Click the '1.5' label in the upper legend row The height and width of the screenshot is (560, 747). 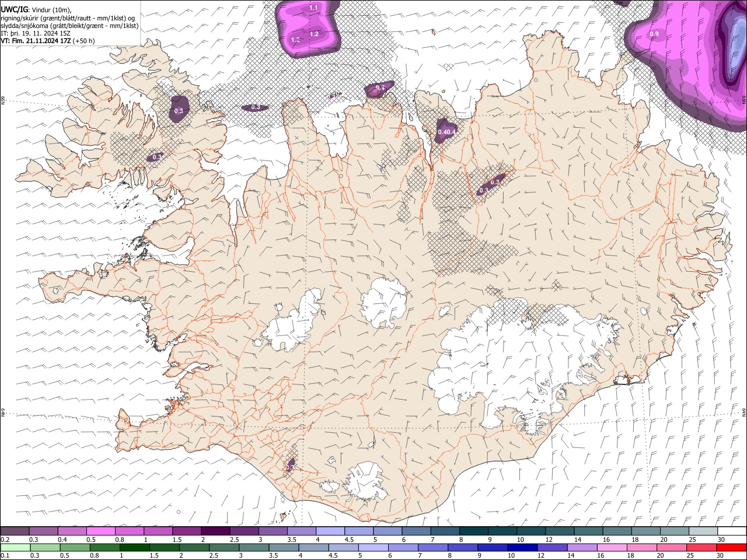pyautogui.click(x=176, y=540)
